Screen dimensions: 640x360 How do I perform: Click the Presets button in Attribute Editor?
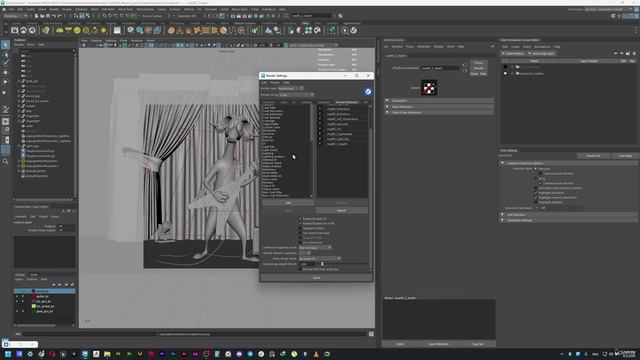pyautogui.click(x=478, y=68)
